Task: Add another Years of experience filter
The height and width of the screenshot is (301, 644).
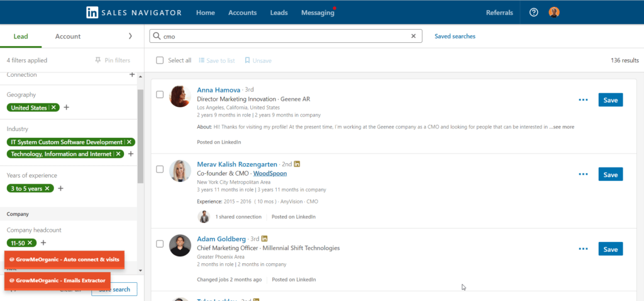Action: [60, 188]
